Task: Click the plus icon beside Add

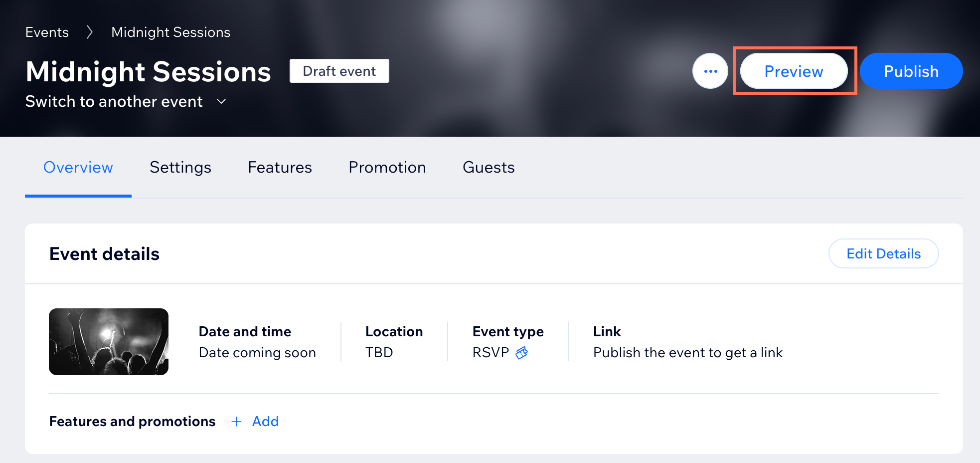Action: 236,422
